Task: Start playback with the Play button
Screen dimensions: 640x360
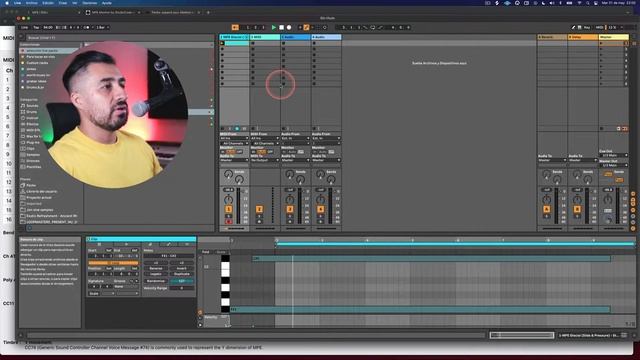Action: click(x=274, y=27)
